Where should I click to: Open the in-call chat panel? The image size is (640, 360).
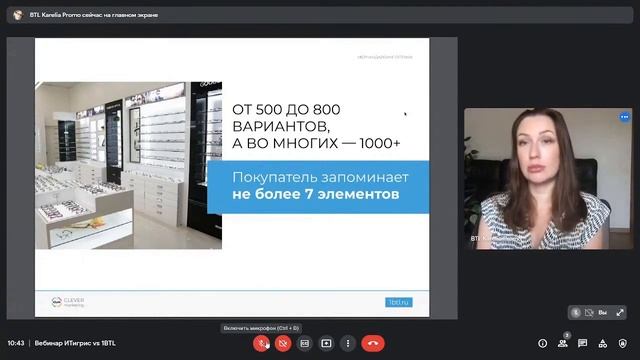pyautogui.click(x=582, y=343)
